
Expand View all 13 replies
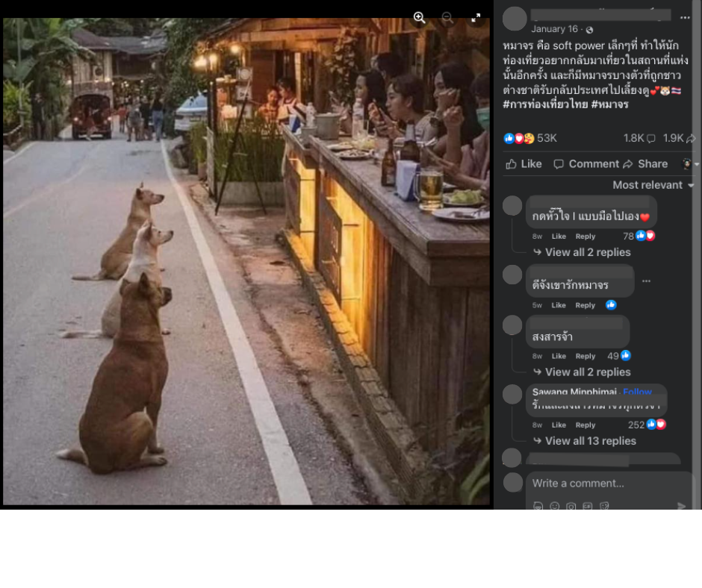[590, 441]
